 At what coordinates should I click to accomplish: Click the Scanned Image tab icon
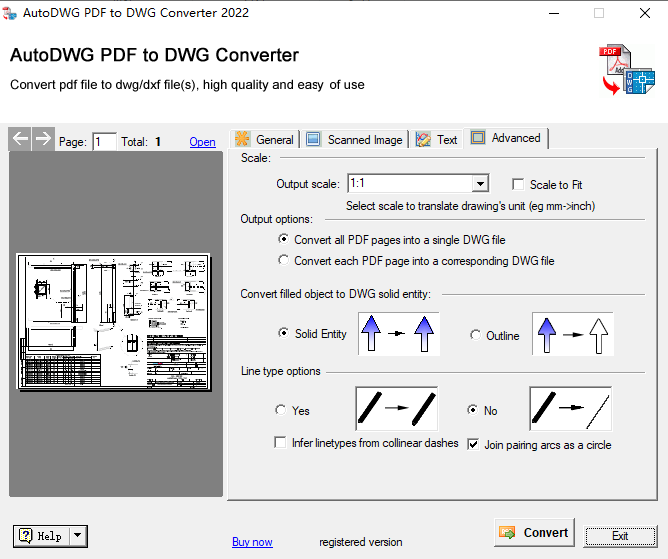313,139
